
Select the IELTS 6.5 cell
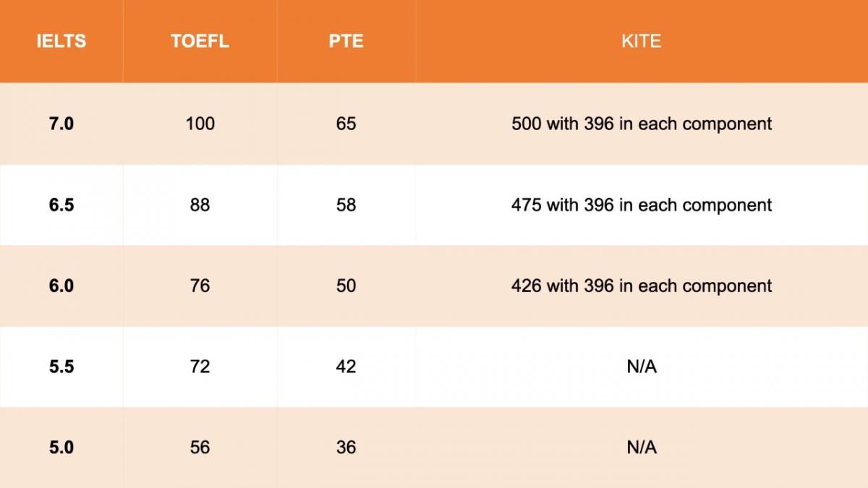(x=61, y=205)
